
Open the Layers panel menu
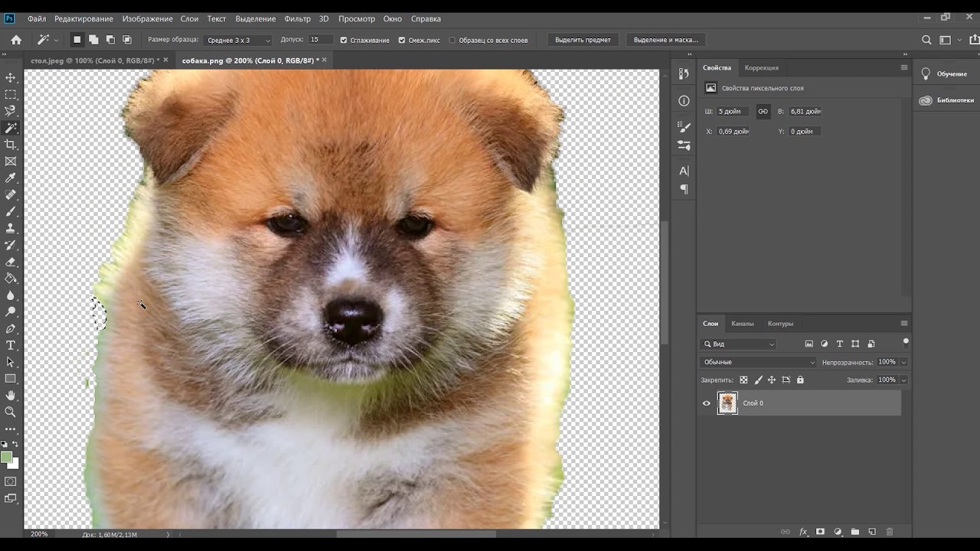point(904,323)
